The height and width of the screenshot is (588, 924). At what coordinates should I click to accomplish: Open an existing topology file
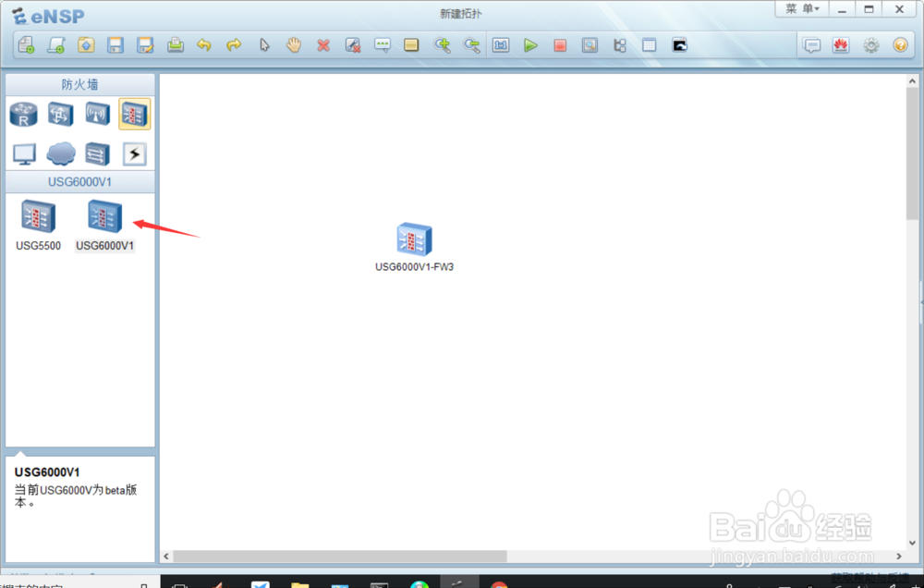click(x=86, y=44)
